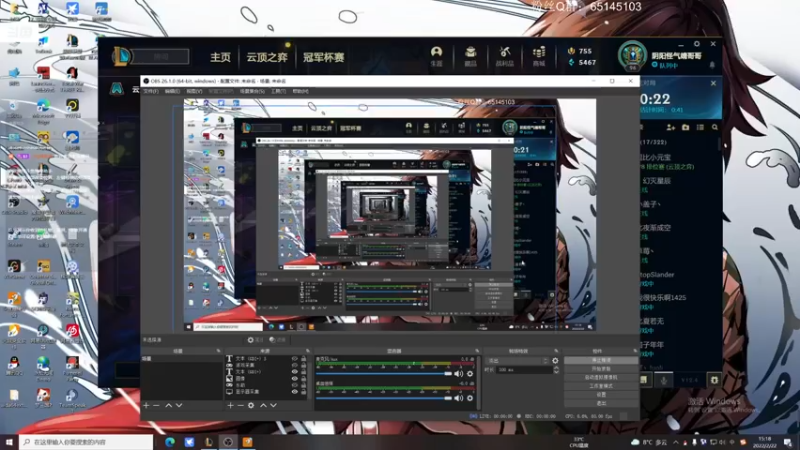Click the Windows taskbar search box
800x450 pixels.
86,442
